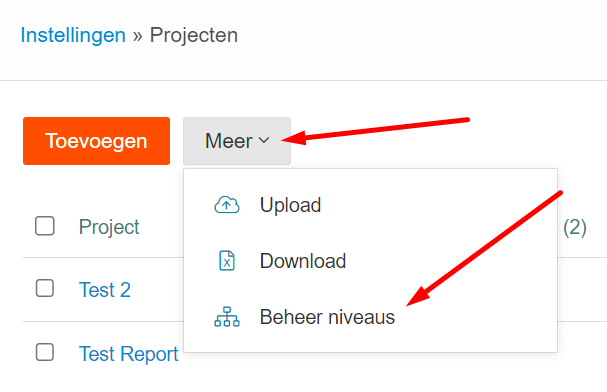Check the Test 2 row checkbox

[x=45, y=288]
